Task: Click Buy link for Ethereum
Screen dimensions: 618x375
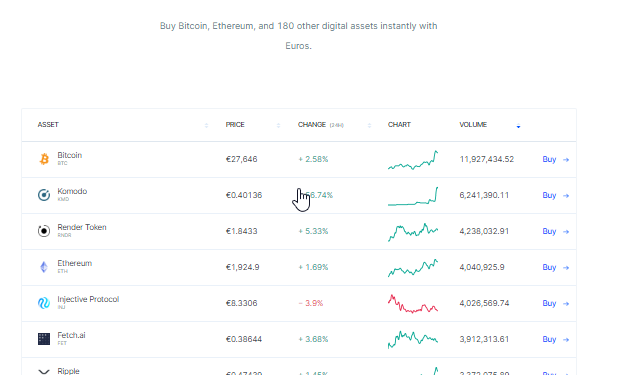Action: point(549,267)
